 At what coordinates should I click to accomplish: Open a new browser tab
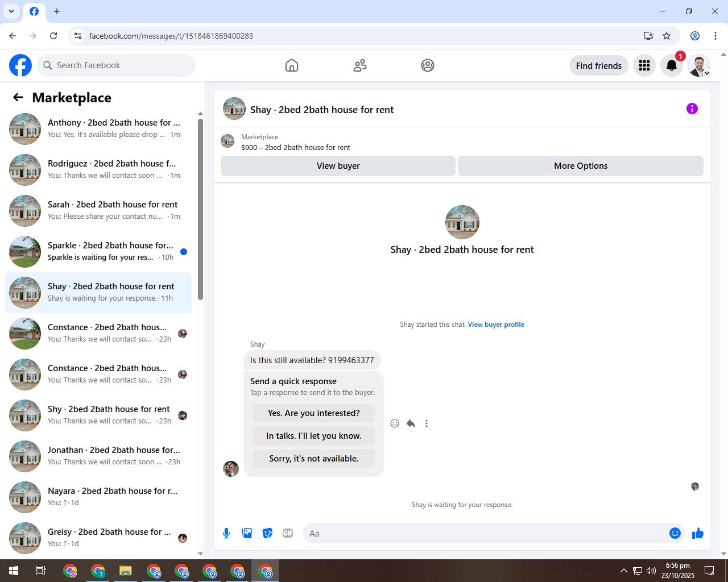pos(57,11)
